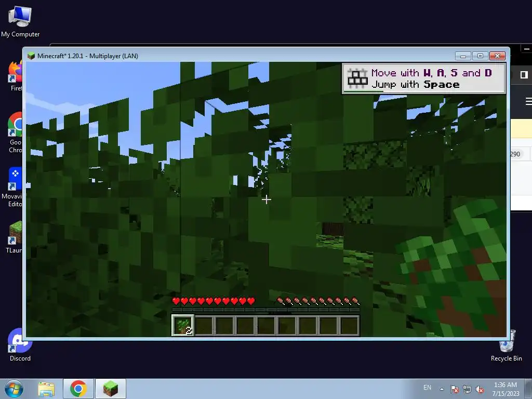Switch to Minecraft on the taskbar
532x399 pixels.
[x=111, y=389]
